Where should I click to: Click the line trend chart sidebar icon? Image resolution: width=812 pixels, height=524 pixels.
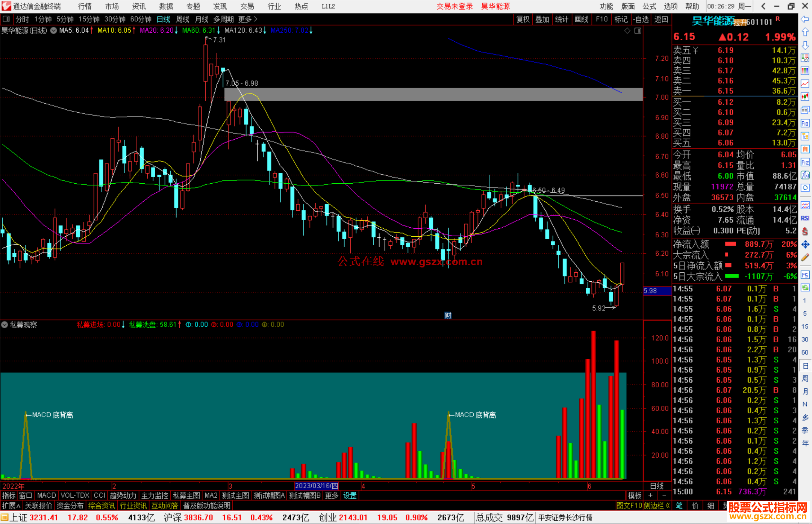pyautogui.click(x=805, y=84)
